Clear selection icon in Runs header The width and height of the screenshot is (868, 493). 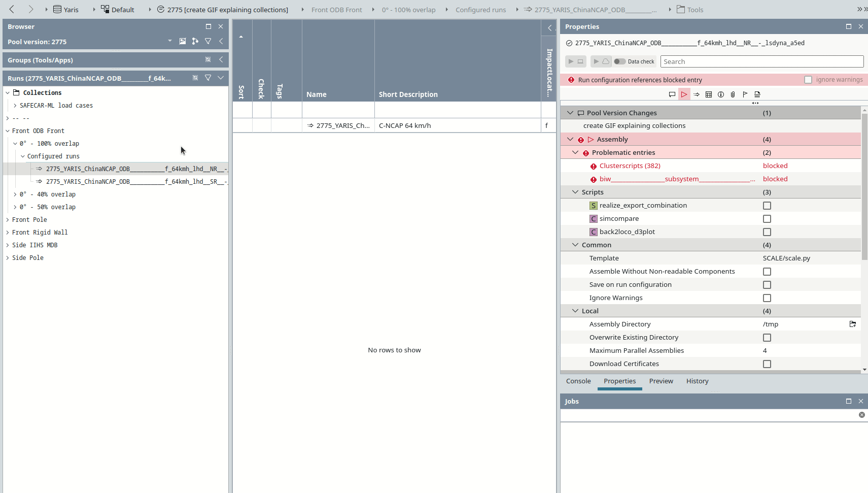195,78
